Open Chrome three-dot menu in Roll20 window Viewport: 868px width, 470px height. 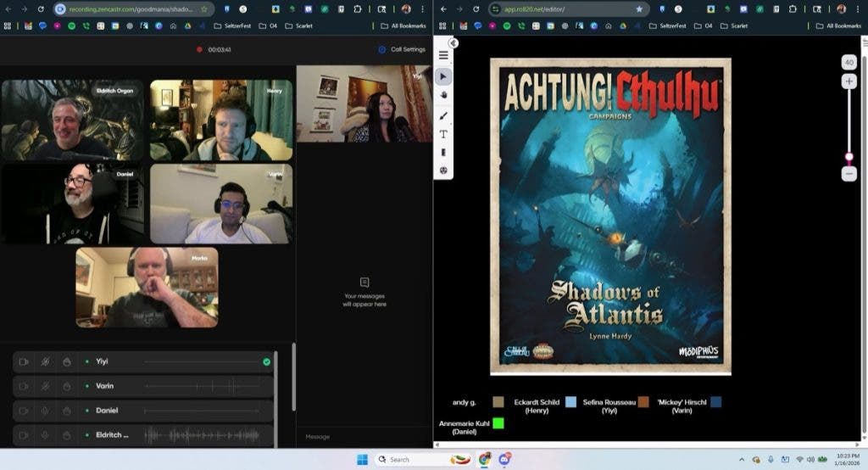(858, 8)
